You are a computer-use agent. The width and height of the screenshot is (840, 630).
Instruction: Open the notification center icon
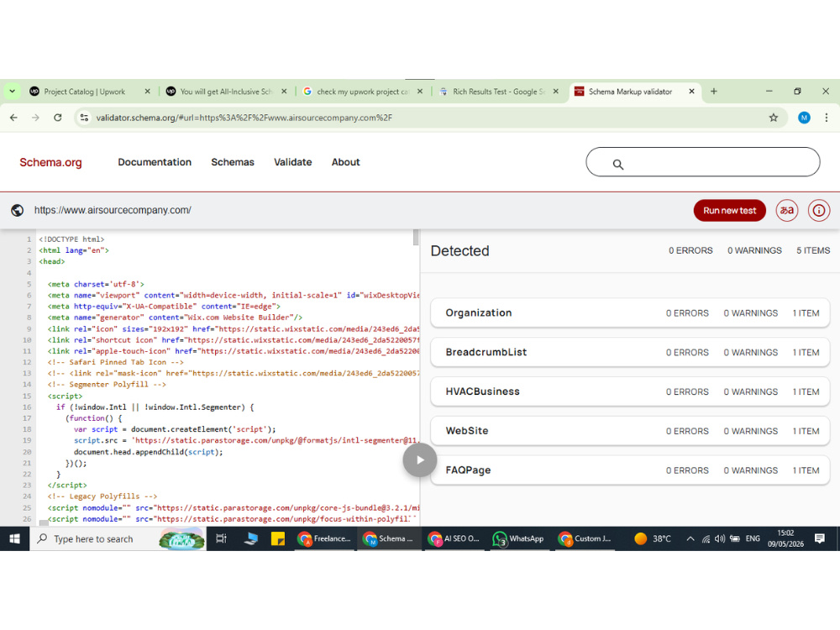click(x=819, y=539)
